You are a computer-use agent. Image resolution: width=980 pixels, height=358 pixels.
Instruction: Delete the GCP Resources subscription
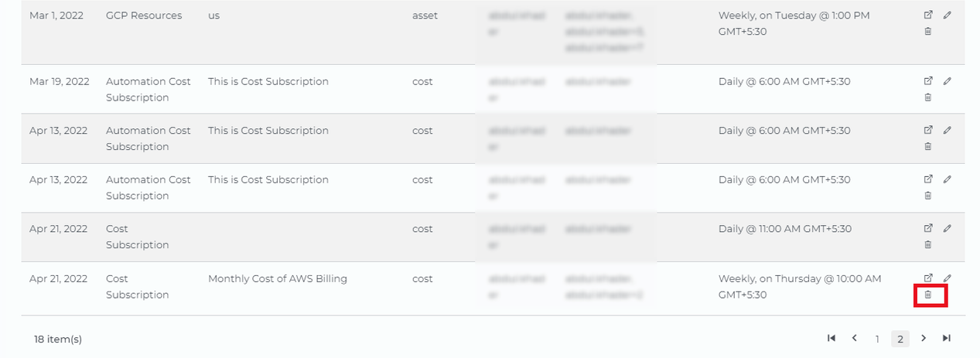click(928, 32)
